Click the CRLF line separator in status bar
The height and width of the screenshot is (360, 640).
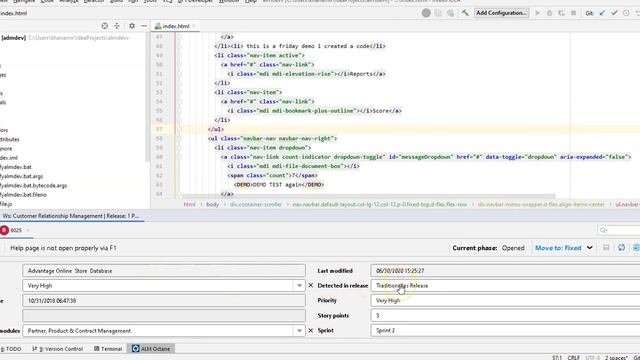click(x=573, y=357)
